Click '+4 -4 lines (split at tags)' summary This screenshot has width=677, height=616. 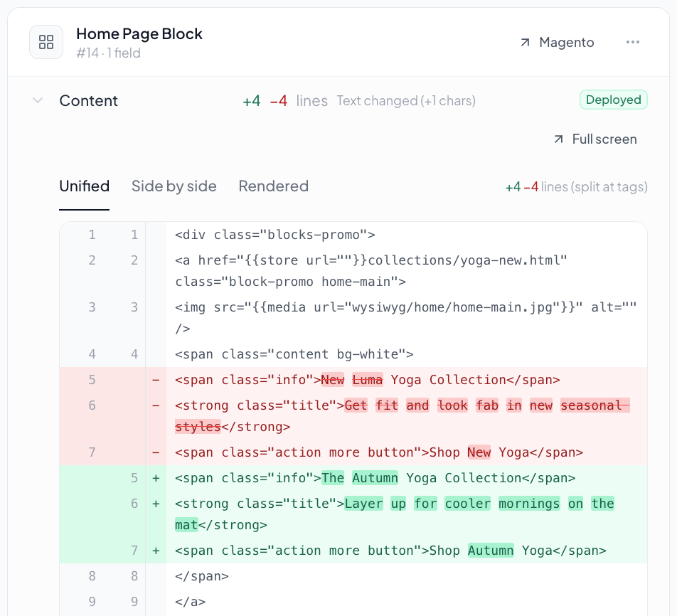577,186
